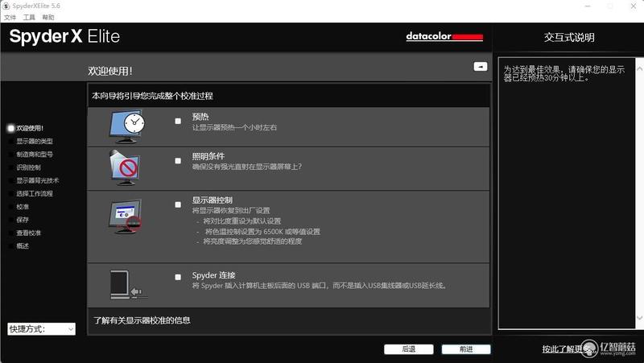Image resolution: width=644 pixels, height=363 pixels.
Task: Check the 照明条件 checkbox
Action: (178, 161)
